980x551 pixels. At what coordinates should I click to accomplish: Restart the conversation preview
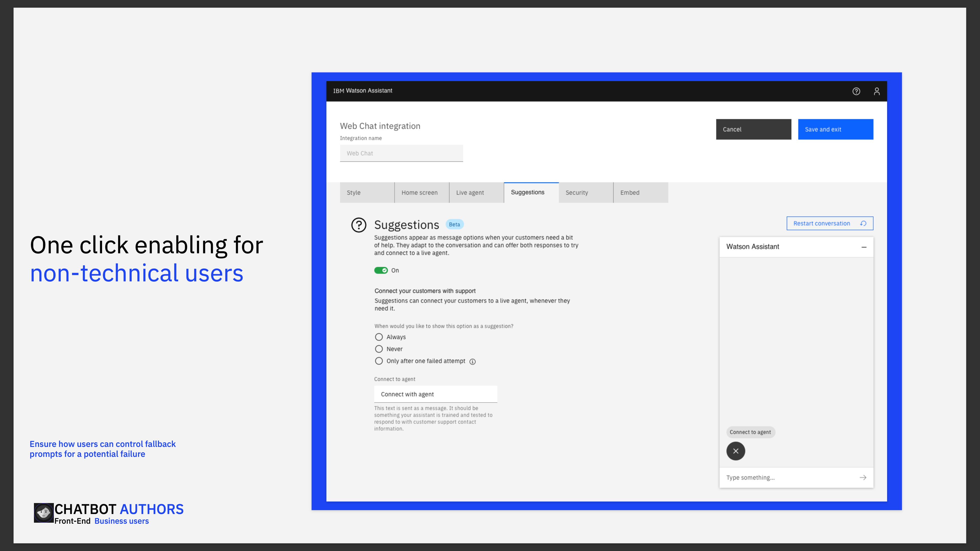(x=830, y=223)
